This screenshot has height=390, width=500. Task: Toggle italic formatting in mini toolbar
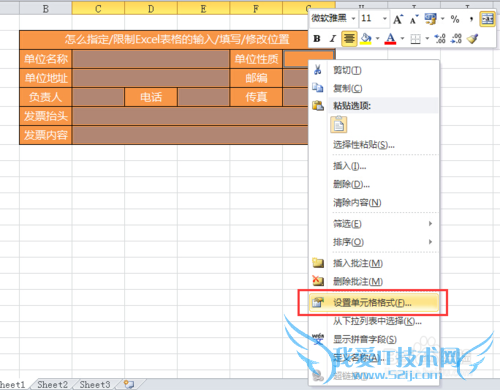coord(332,39)
